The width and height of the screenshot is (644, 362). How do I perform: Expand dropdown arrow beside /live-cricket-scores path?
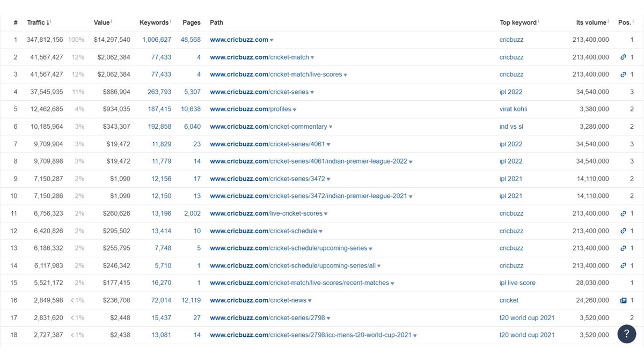pyautogui.click(x=326, y=214)
